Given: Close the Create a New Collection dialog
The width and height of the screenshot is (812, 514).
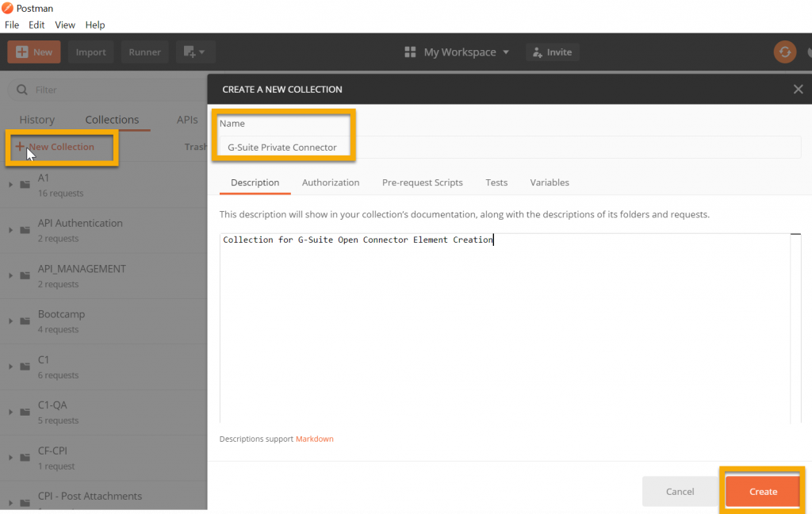Looking at the screenshot, I should (x=798, y=89).
